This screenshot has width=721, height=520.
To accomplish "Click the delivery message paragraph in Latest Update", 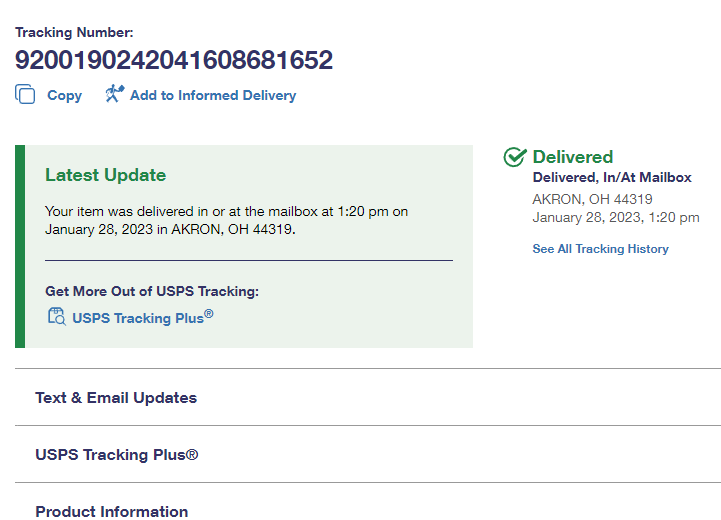I will pyautogui.click(x=226, y=219).
